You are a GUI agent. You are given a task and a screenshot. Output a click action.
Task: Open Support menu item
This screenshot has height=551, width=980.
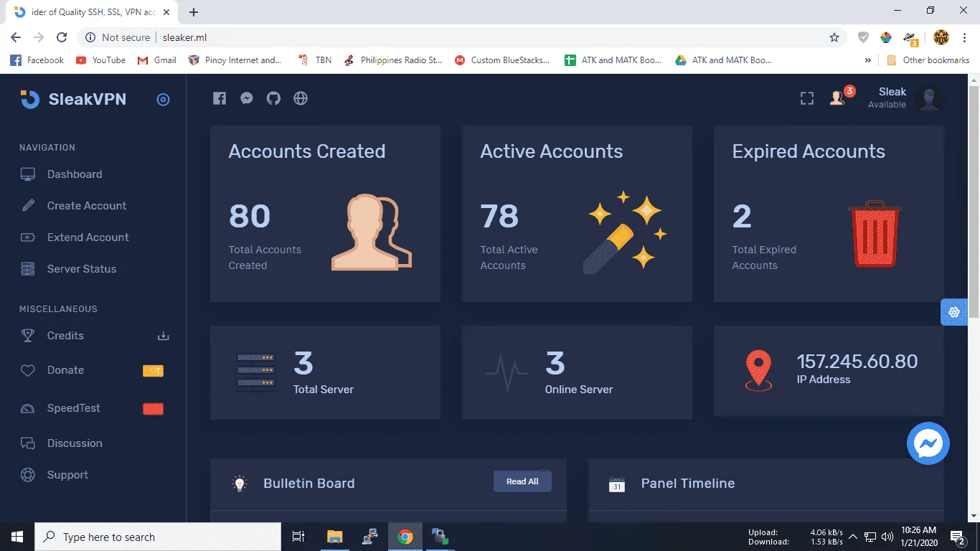(x=67, y=475)
